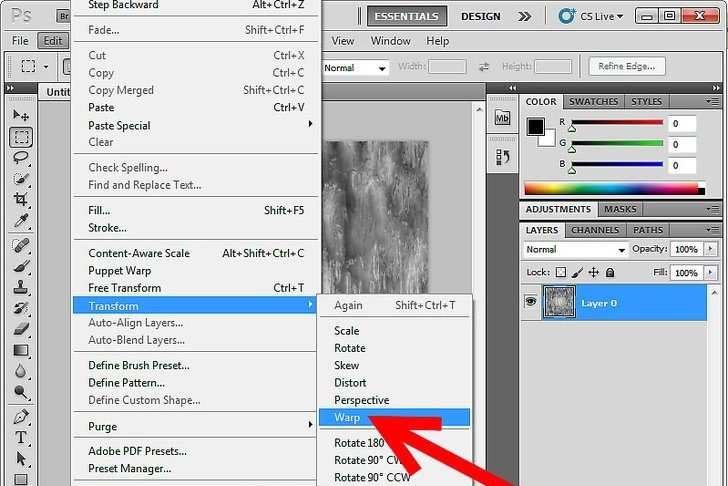Choose the Eyedropper tool
728x486 pixels.
tap(21, 221)
